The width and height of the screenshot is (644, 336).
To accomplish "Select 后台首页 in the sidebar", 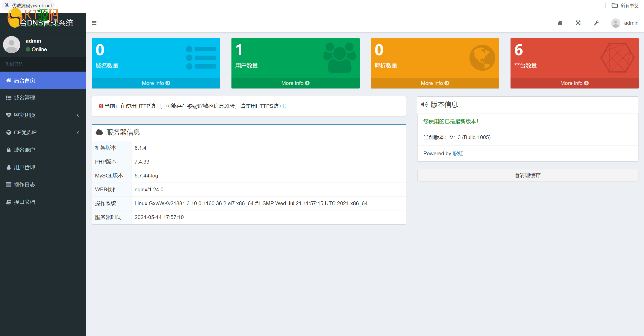I will click(24, 80).
